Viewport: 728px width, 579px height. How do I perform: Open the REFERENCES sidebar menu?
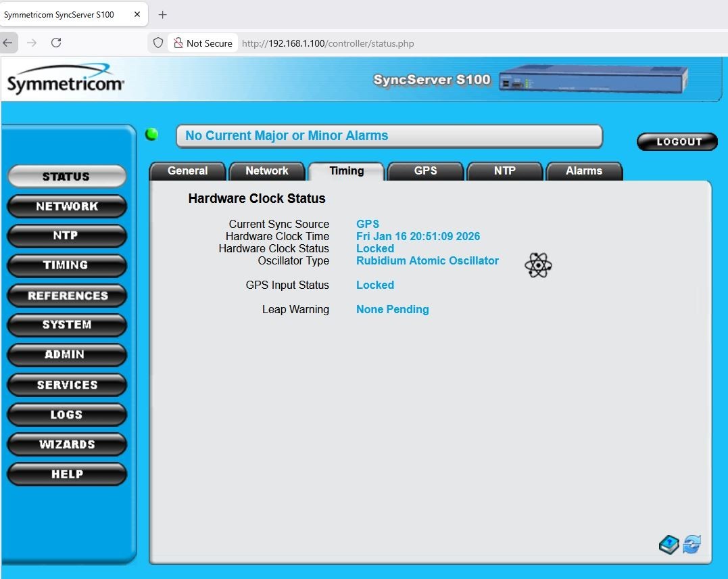click(x=67, y=296)
